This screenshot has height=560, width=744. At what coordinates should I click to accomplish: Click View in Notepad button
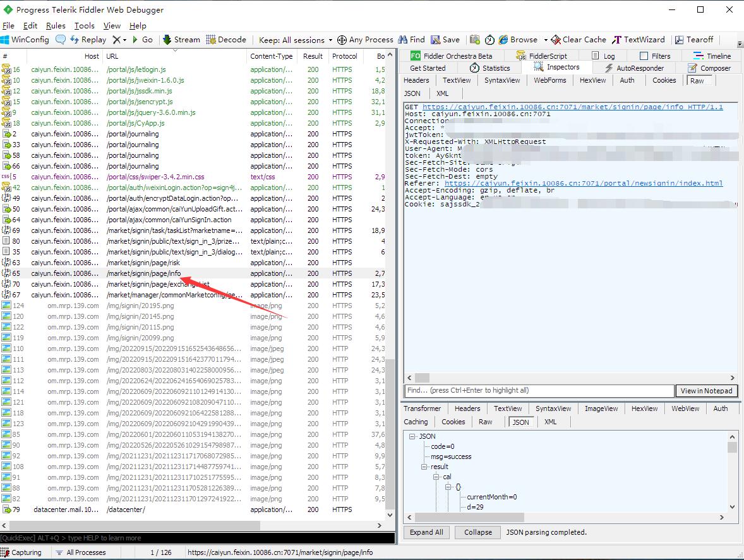pos(706,391)
